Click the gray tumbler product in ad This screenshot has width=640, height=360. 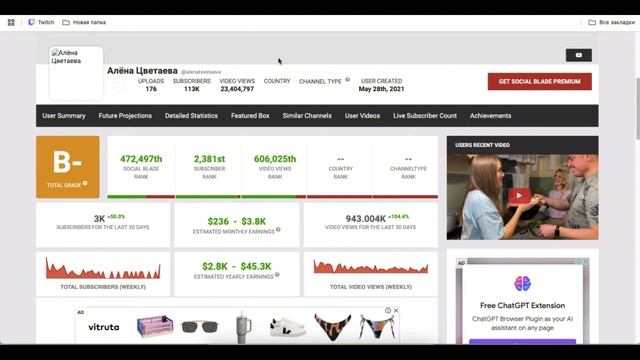[243, 327]
